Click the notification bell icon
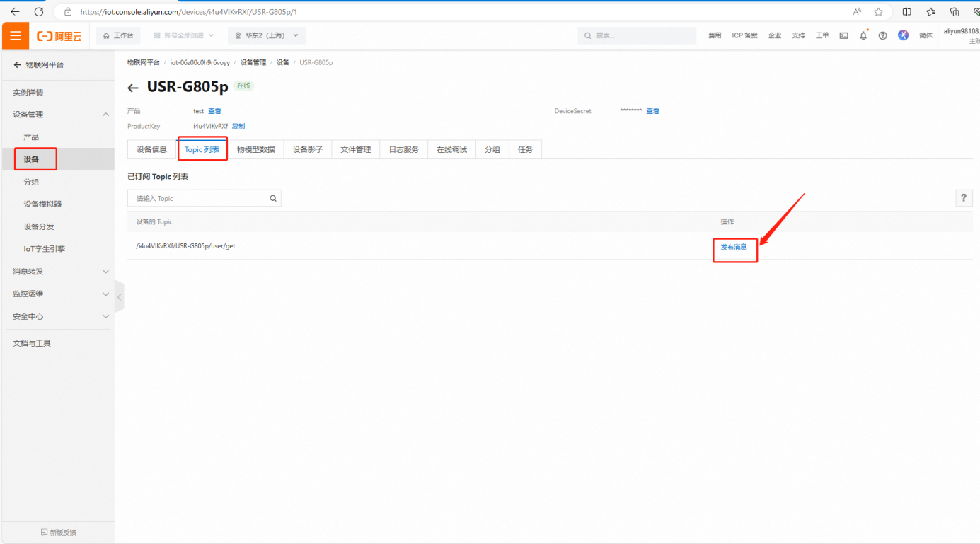This screenshot has width=980, height=544. pos(863,36)
